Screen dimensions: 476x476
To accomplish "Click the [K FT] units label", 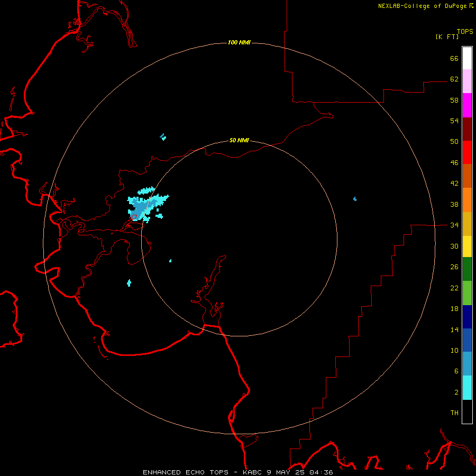I will [447, 36].
